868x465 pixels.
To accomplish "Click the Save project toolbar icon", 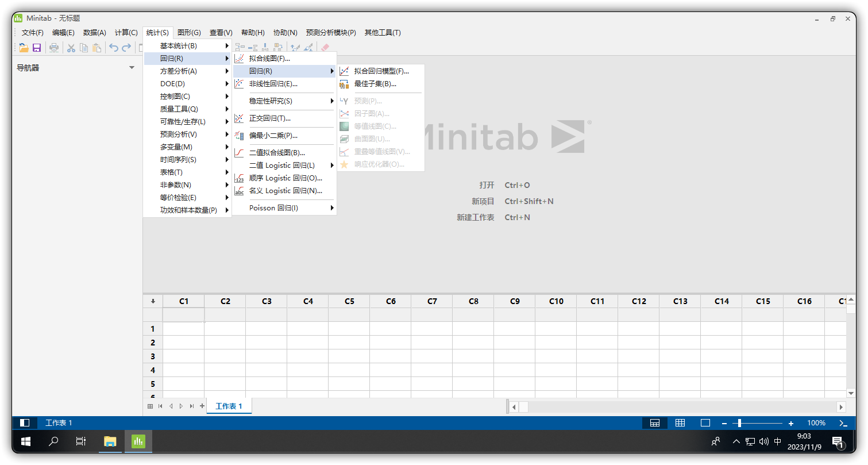I will point(37,48).
